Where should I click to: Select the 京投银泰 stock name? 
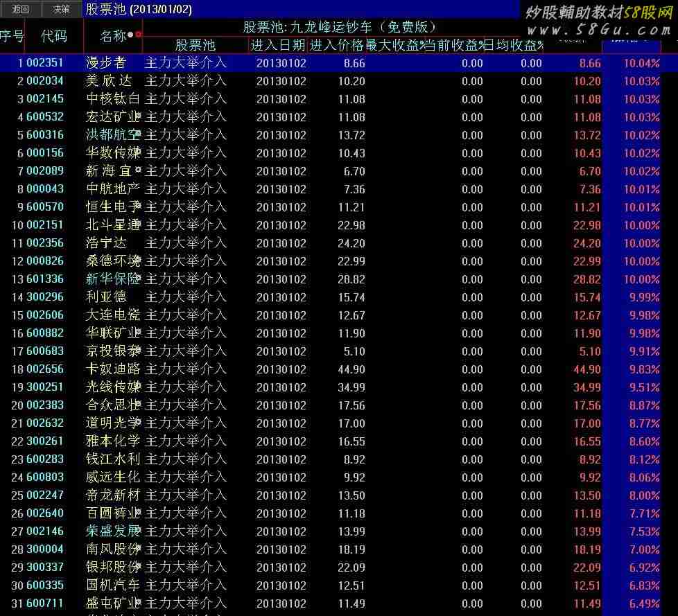(113, 351)
